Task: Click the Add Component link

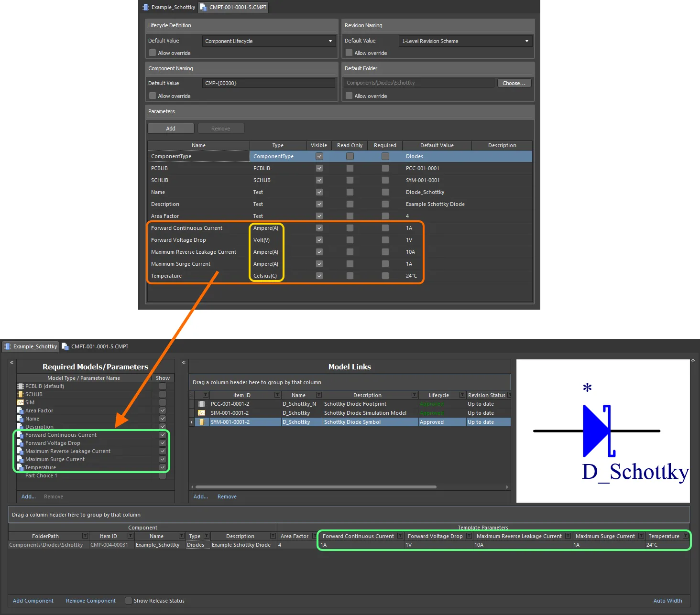Action: [33, 601]
